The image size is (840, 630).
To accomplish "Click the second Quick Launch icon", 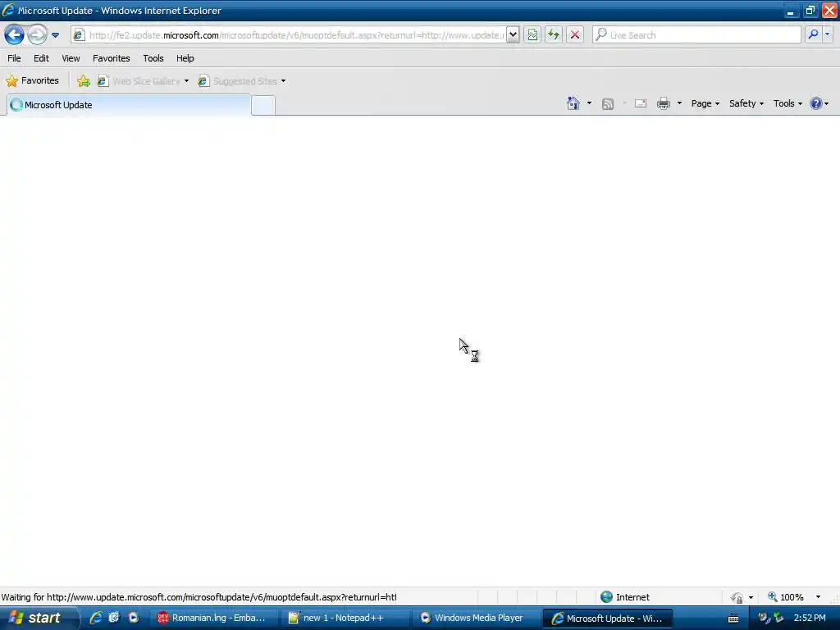I will [114, 618].
